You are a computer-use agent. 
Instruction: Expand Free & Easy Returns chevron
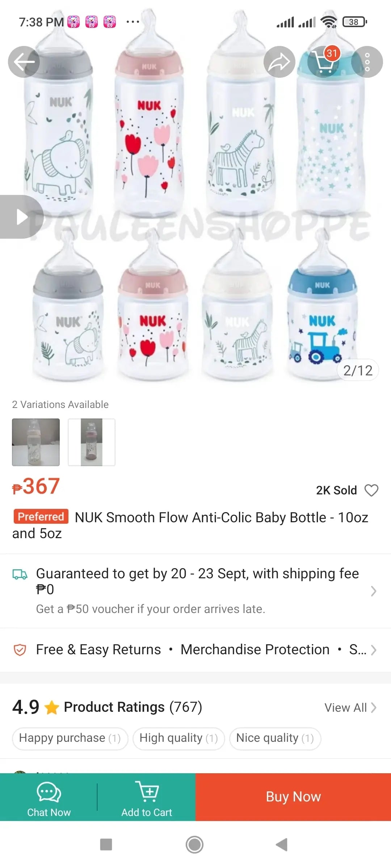click(x=374, y=650)
